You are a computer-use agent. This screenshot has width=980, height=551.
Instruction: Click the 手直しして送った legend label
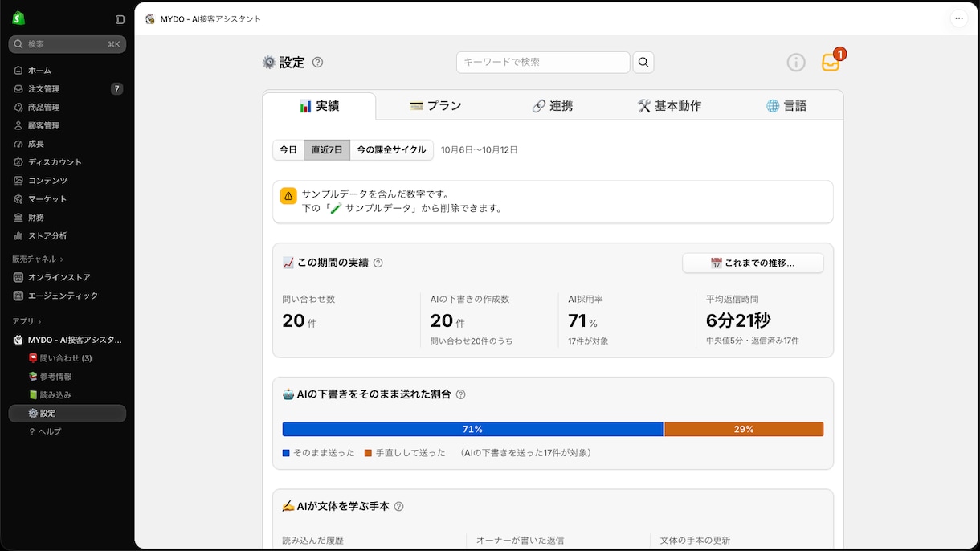(410, 453)
